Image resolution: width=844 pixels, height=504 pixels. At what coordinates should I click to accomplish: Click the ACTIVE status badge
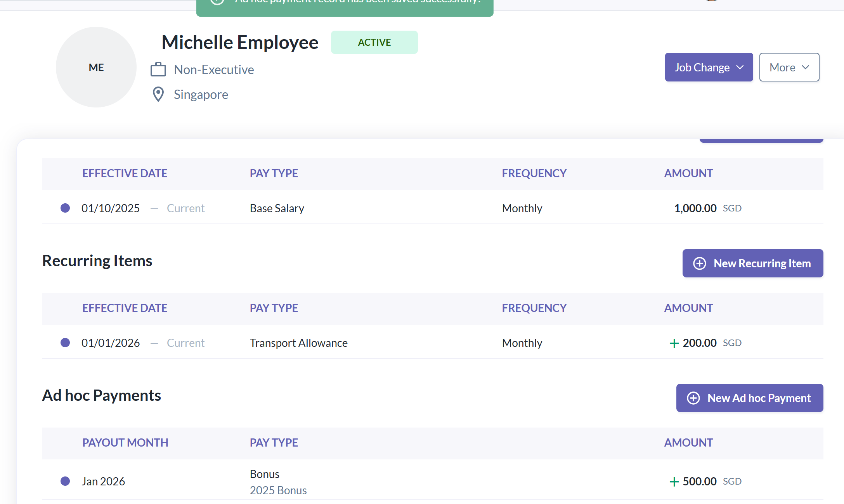coord(374,42)
